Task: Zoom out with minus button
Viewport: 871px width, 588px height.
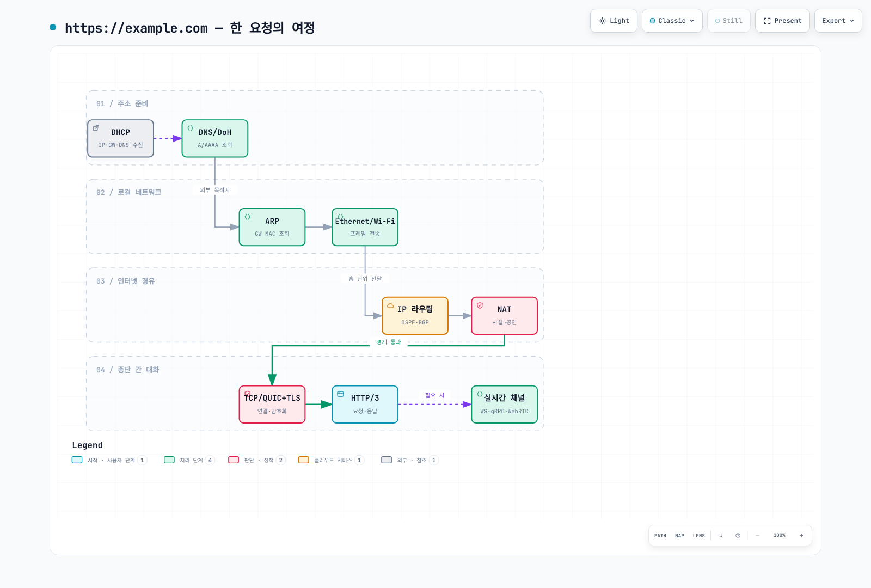Action: click(757, 536)
